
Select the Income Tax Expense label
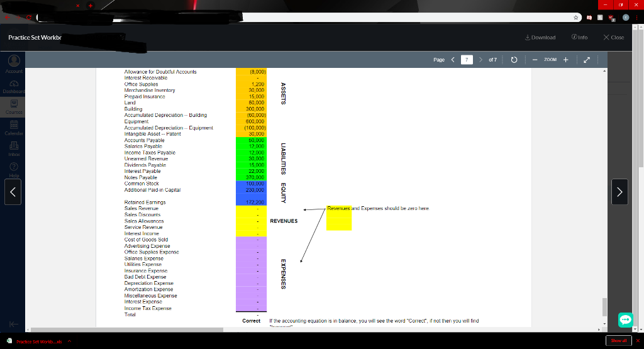click(x=148, y=308)
